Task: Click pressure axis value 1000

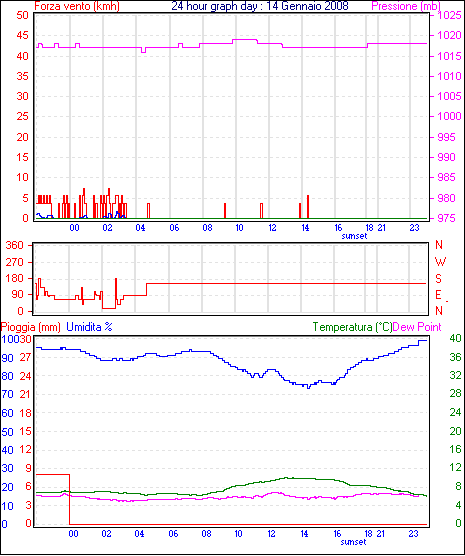Action: (x=449, y=116)
